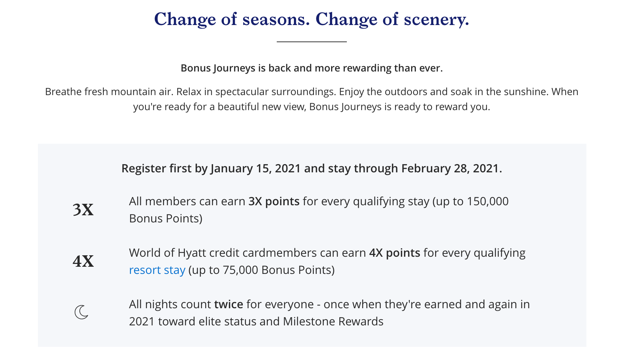Screen dimensions: 625x364
Task: Click the "All members can earn" phrase
Action: (x=187, y=201)
